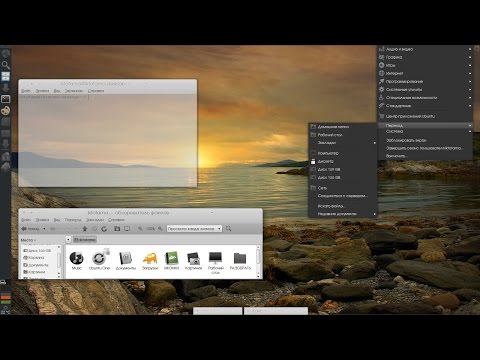Viewport: 480px width, 360px height.
Task: Click the globe icon beside Интернет
Action: [x=382, y=73]
